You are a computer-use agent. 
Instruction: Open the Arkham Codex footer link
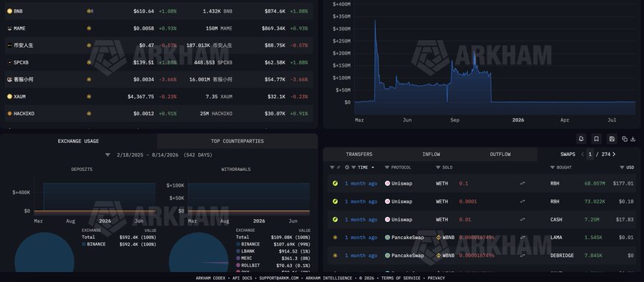(x=210, y=278)
